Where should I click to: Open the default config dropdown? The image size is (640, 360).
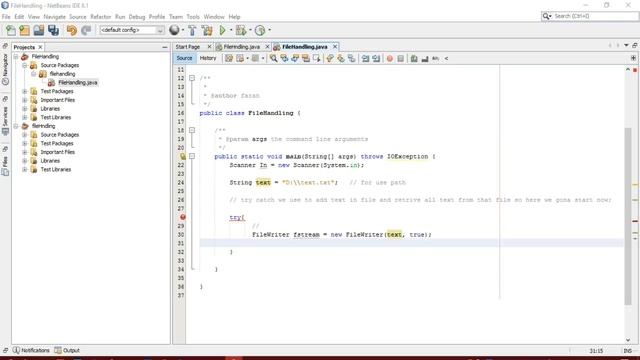coord(160,30)
